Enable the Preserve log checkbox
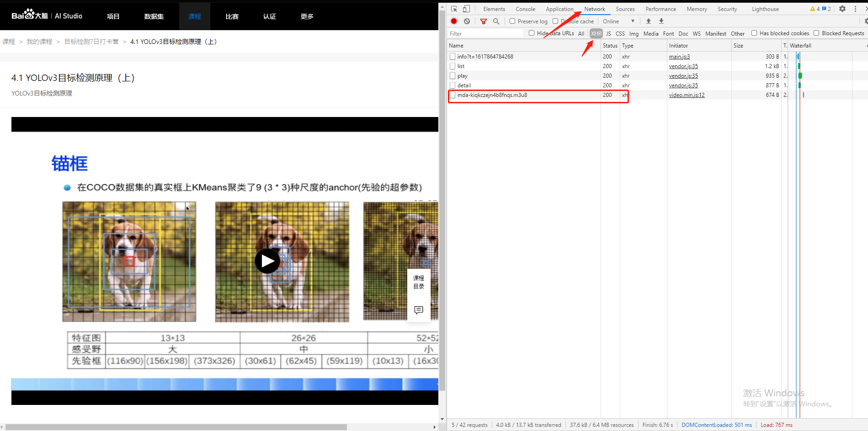This screenshot has width=868, height=431. (x=512, y=21)
